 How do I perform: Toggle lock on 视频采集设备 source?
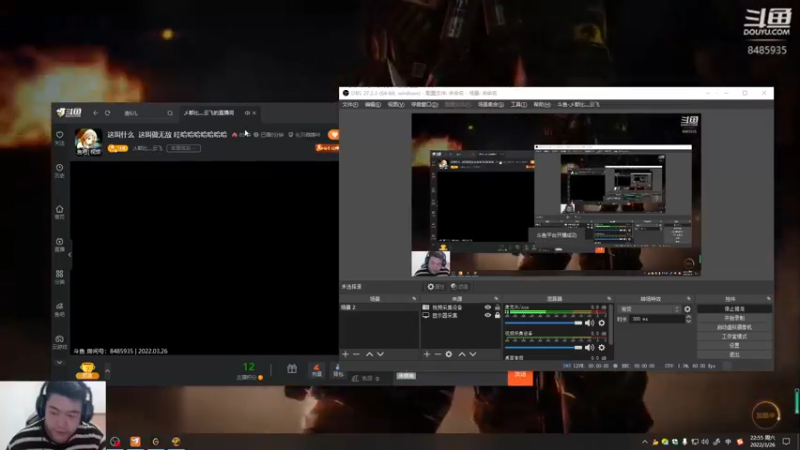point(497,307)
